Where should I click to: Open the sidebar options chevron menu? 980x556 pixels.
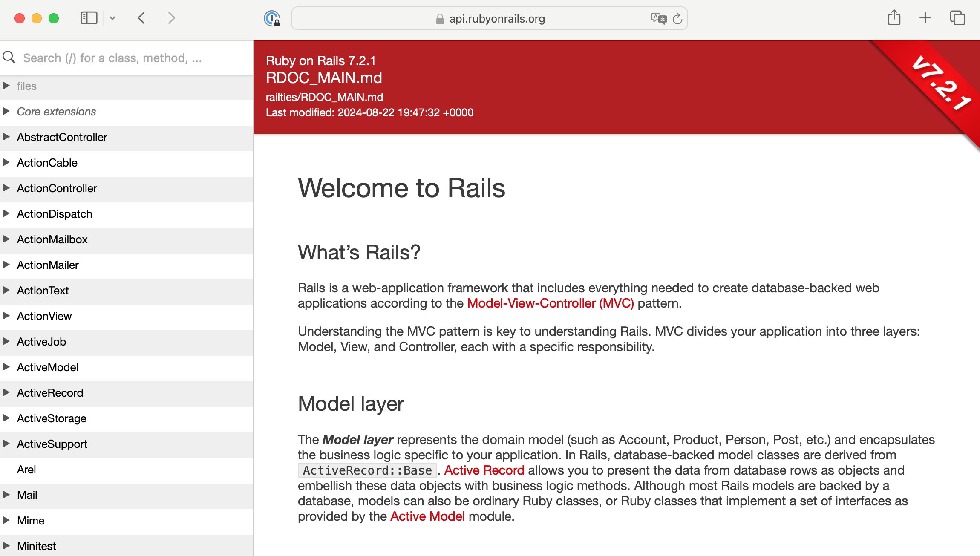(x=112, y=18)
